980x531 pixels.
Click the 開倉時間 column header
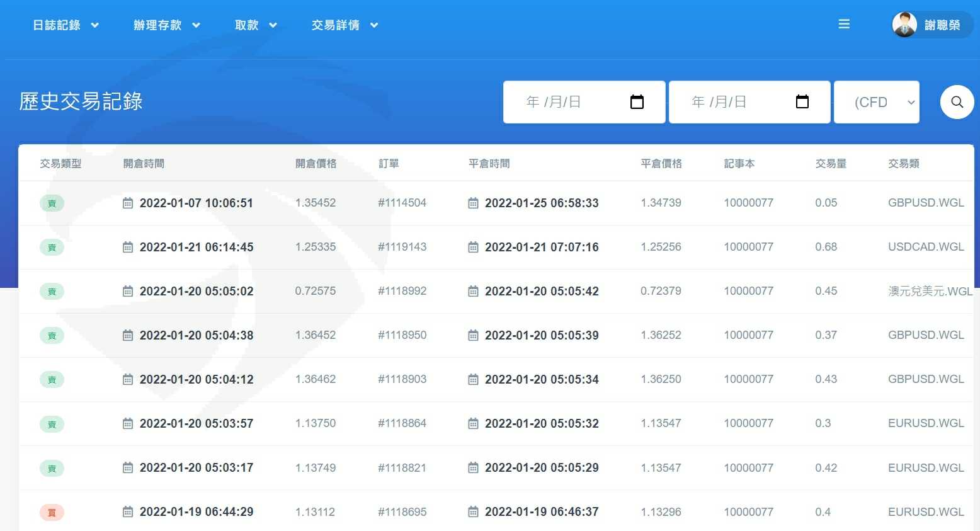tap(144, 164)
